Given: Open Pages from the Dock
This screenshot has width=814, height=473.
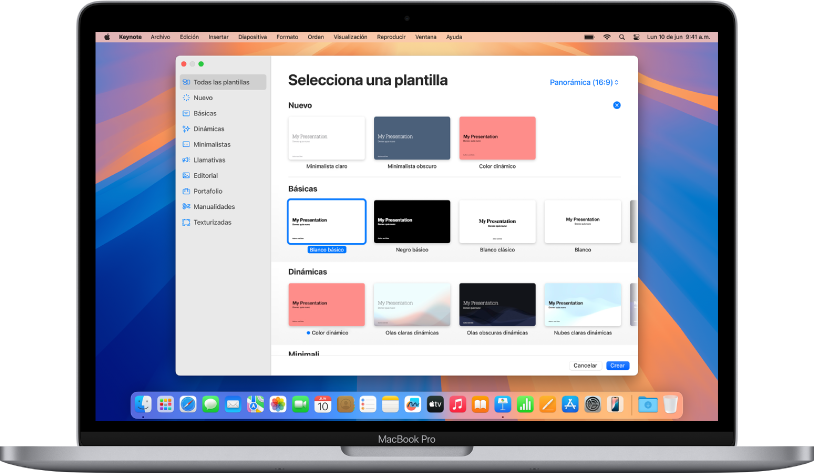Looking at the screenshot, I should (x=547, y=404).
